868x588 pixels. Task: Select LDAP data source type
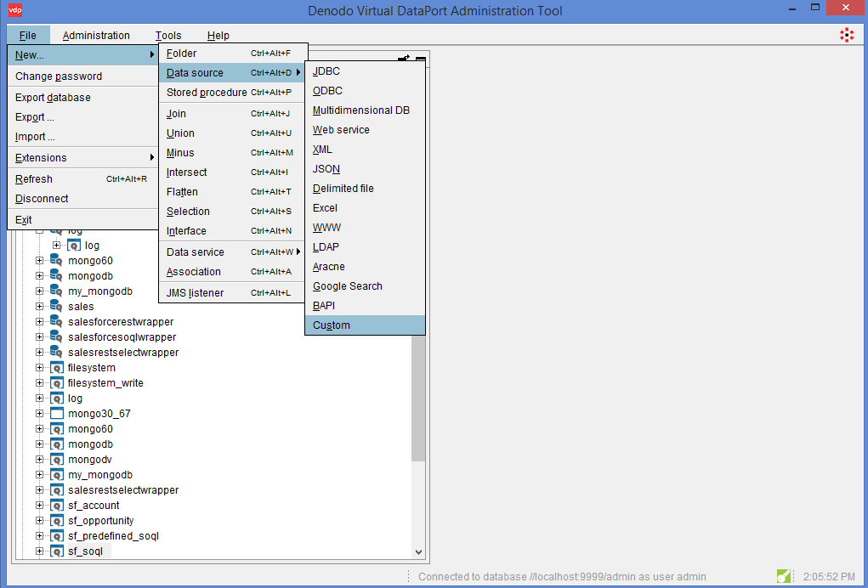click(x=365, y=247)
